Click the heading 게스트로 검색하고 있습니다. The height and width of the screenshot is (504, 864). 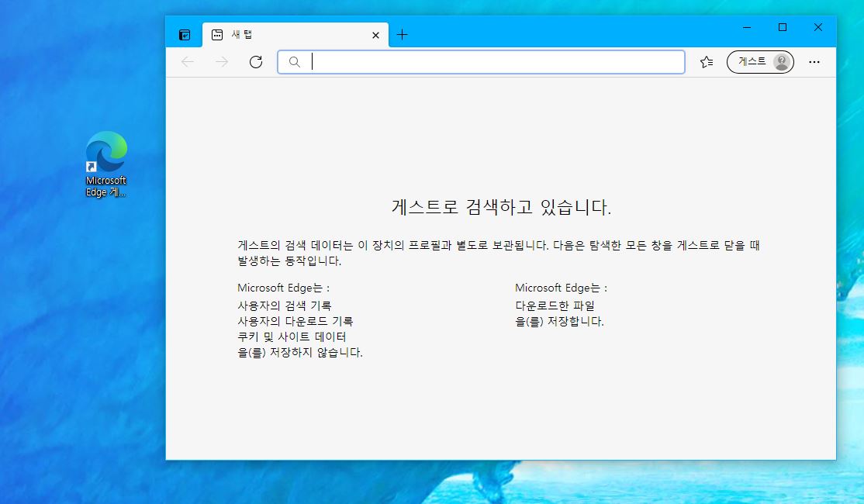[x=501, y=207]
